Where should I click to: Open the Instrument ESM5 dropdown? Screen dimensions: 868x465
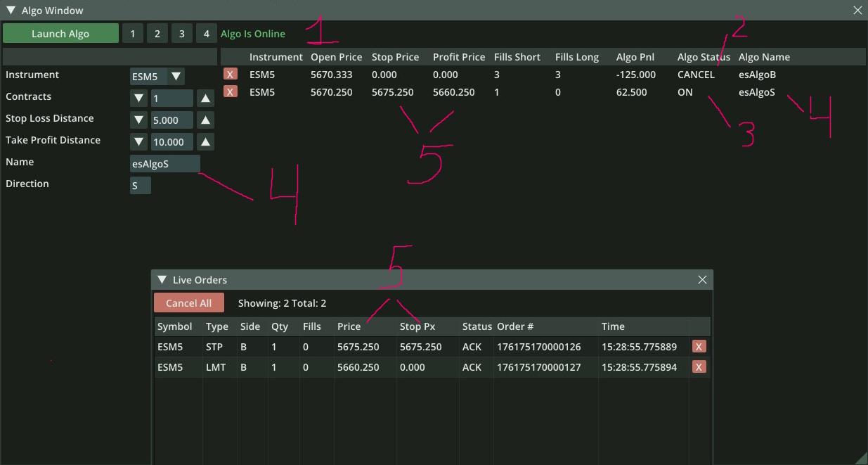tap(176, 77)
